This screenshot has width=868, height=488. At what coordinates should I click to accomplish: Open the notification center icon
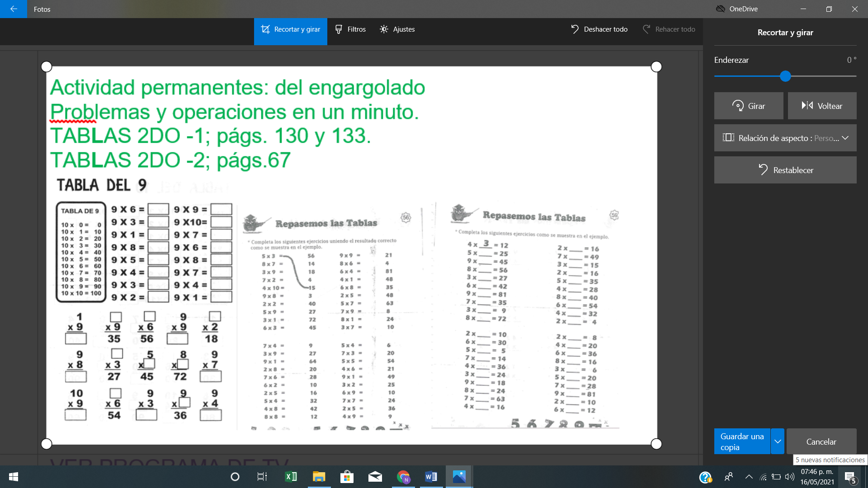(x=849, y=477)
